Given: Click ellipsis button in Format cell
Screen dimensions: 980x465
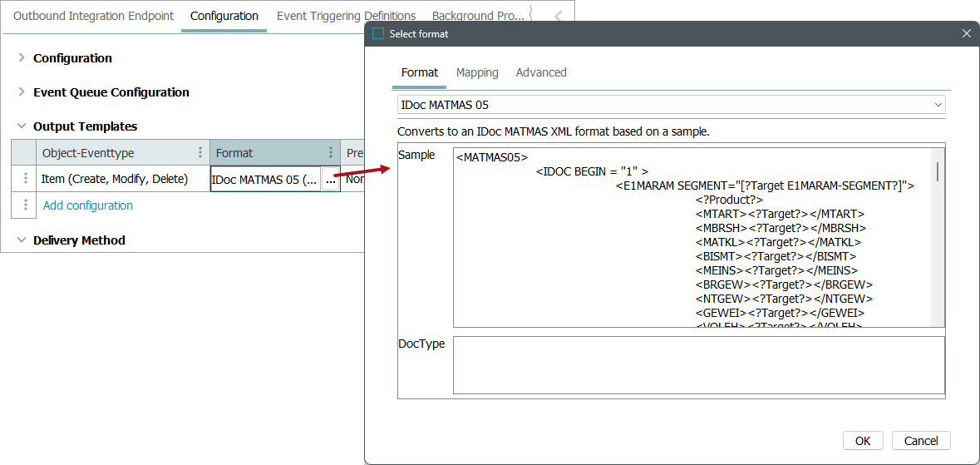Looking at the screenshot, I should pyautogui.click(x=330, y=180).
